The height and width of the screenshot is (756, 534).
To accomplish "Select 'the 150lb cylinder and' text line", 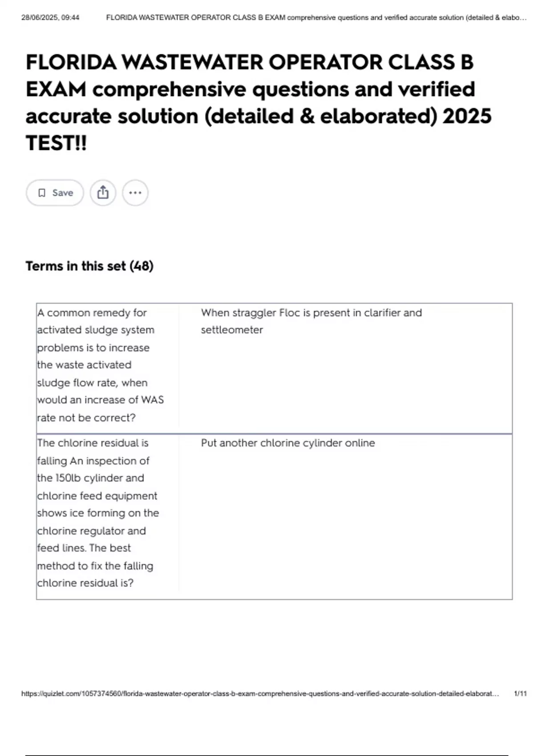I will click(91, 478).
